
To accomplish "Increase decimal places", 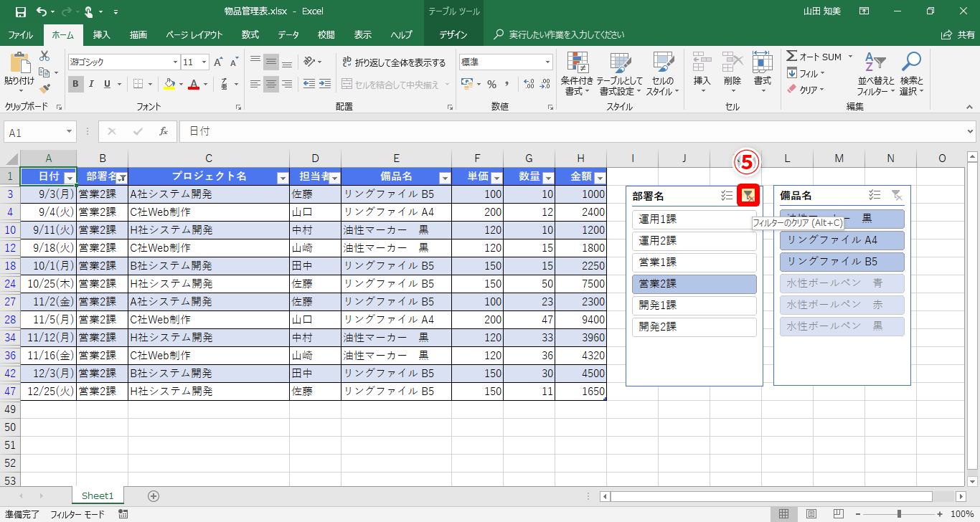I will point(529,84).
